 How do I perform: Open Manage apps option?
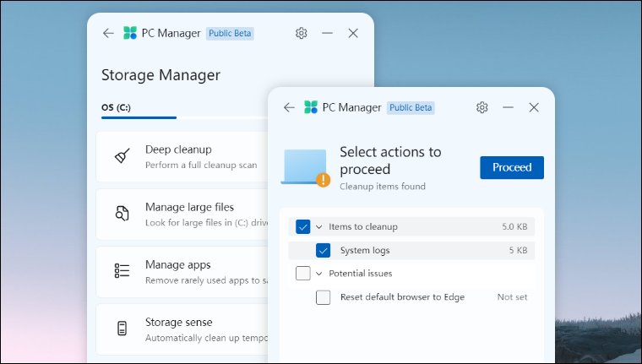tap(182, 272)
